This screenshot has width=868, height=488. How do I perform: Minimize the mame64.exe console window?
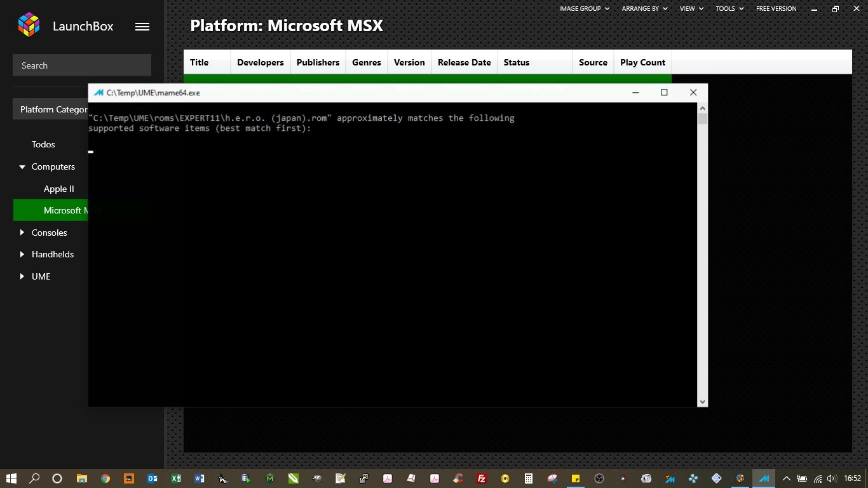click(635, 93)
